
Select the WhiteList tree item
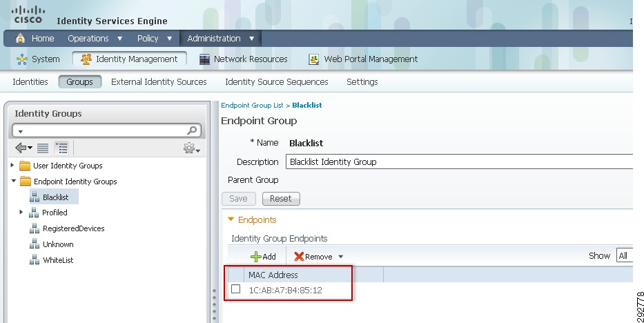coord(58,260)
